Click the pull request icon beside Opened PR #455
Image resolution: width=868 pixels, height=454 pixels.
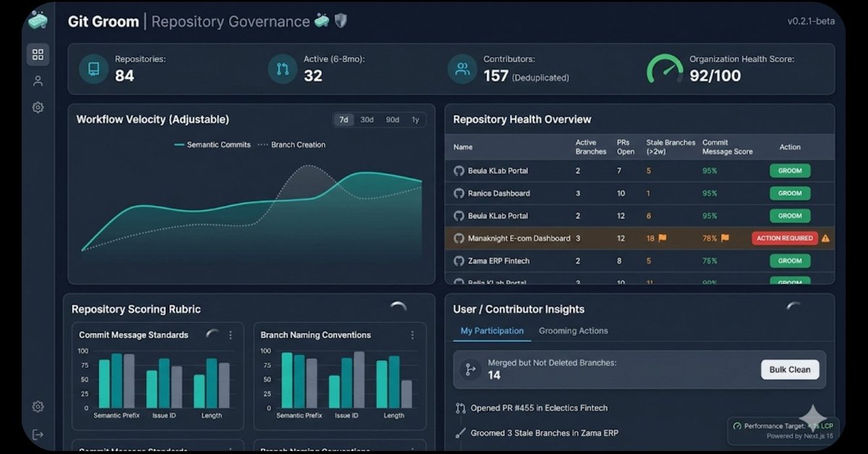tap(461, 408)
